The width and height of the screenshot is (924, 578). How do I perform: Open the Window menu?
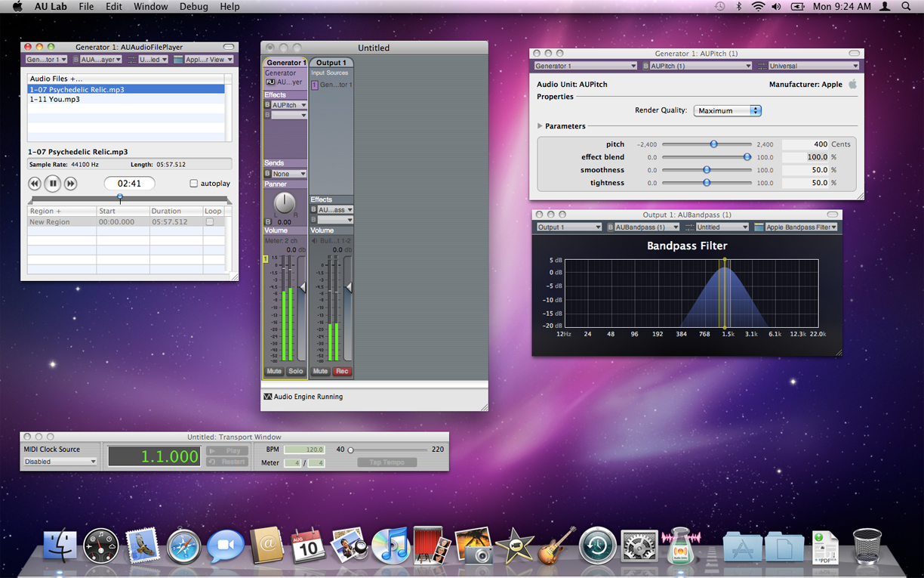click(x=151, y=6)
